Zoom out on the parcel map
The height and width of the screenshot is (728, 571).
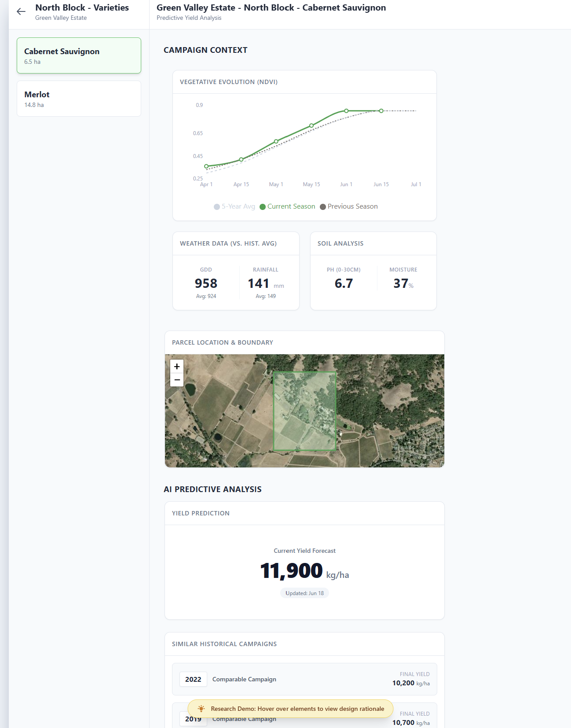coord(177,380)
